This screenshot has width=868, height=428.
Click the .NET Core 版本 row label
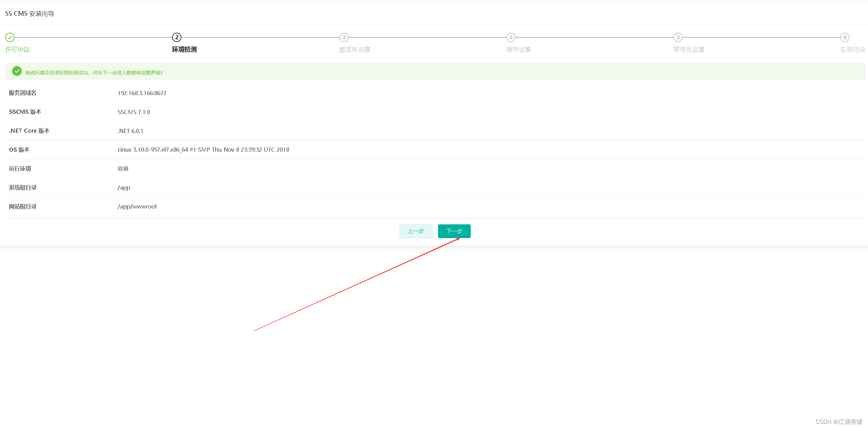29,131
